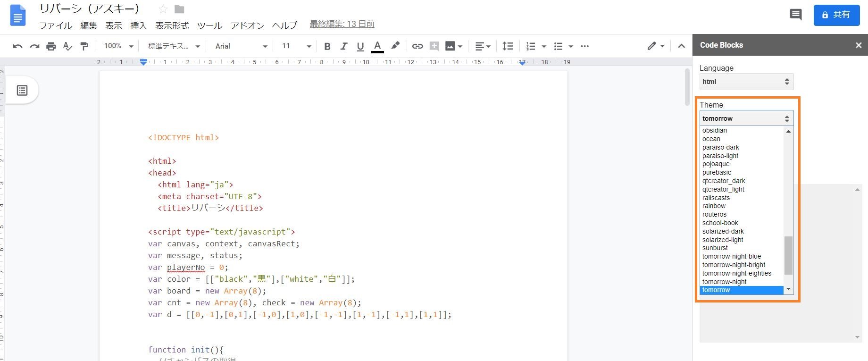The width and height of the screenshot is (868, 361).
Task: Run spelling and grammar check
Action: 67,46
